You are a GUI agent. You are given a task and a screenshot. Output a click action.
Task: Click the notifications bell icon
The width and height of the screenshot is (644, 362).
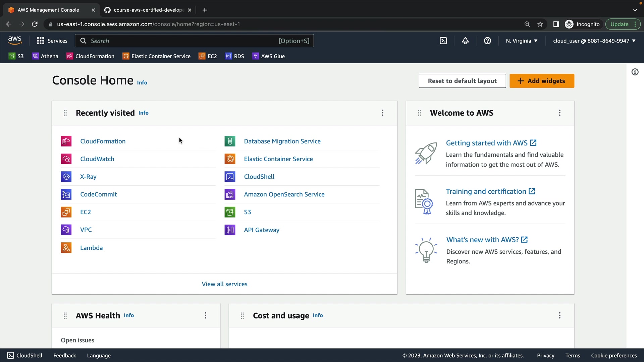[465, 41]
